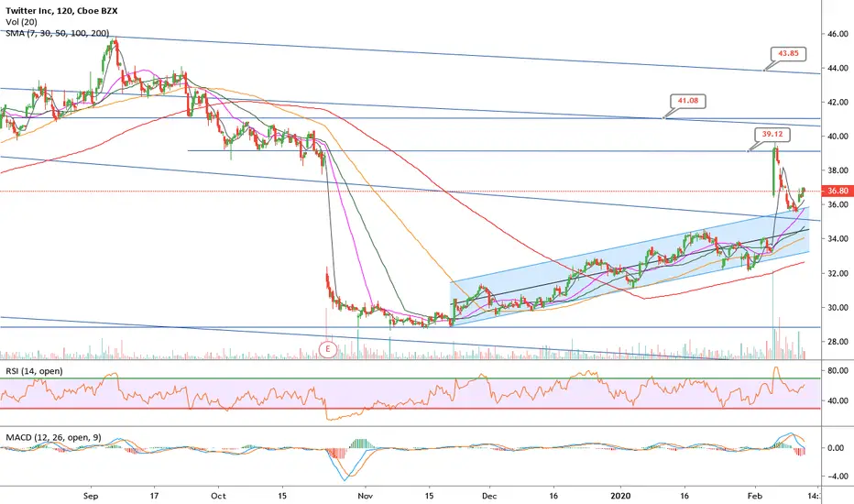
Task: Select the Vol (20) indicator label
Action: click(22, 22)
